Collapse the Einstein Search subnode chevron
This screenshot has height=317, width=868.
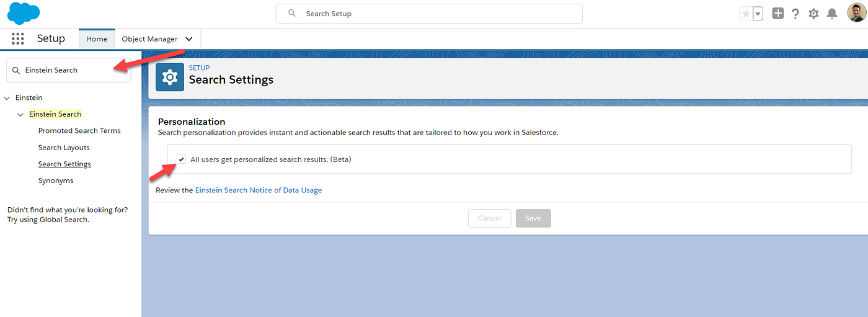[20, 115]
